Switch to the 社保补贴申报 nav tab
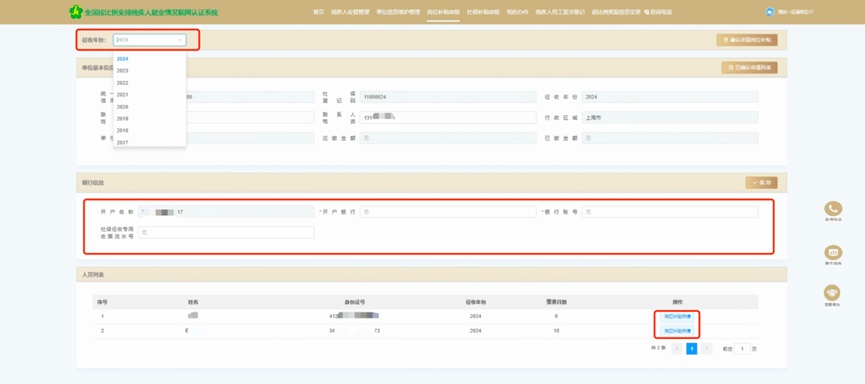This screenshot has width=865, height=384. [x=483, y=12]
